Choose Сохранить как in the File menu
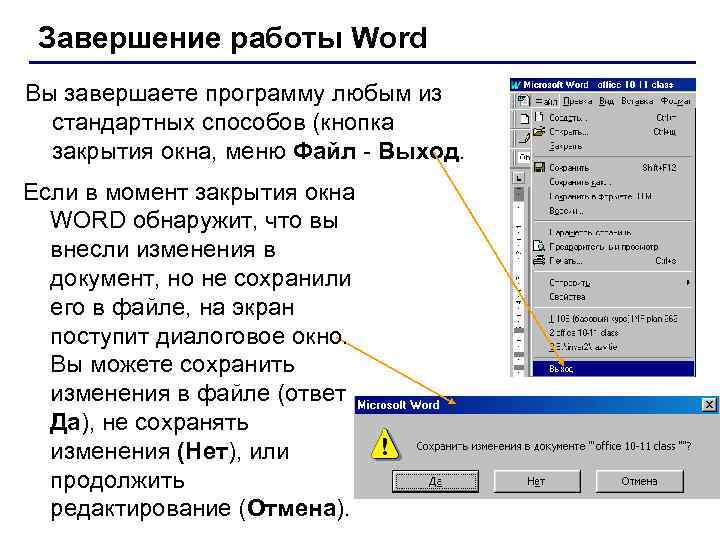720x540 pixels. tap(613, 182)
